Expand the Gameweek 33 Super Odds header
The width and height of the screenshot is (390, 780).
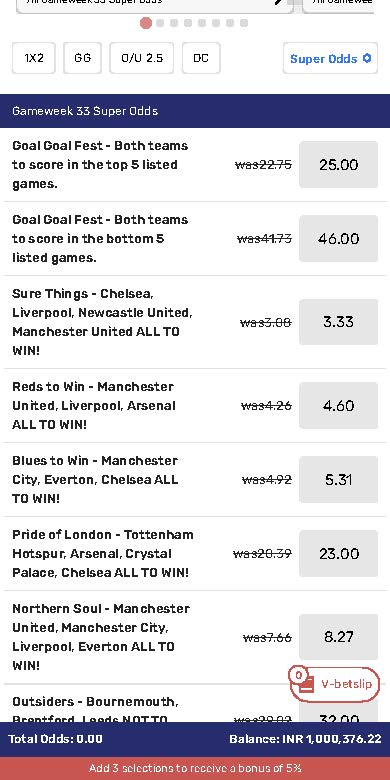click(195, 110)
